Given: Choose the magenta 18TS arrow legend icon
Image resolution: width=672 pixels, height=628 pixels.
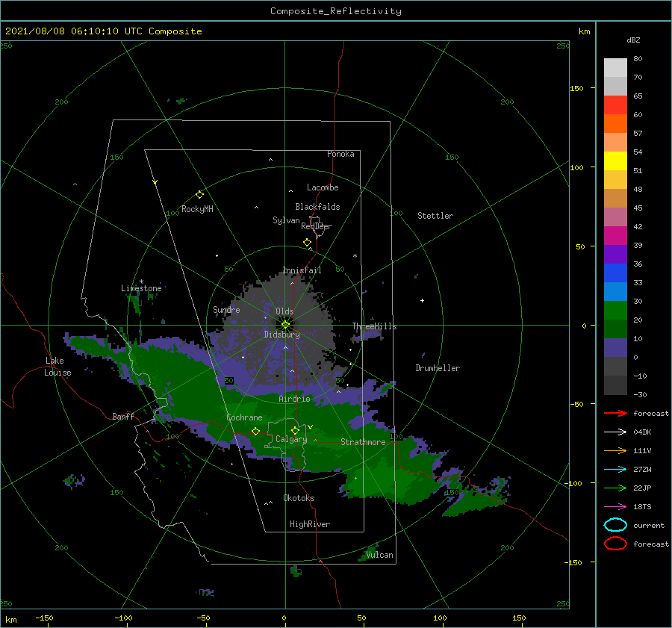Looking at the screenshot, I should (615, 507).
